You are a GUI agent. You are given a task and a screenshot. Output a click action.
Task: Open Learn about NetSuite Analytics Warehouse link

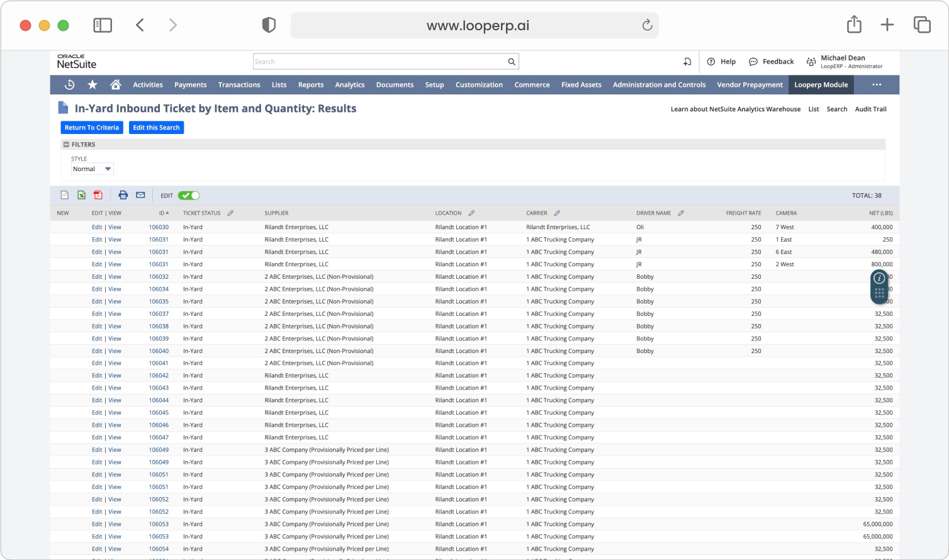pos(736,109)
